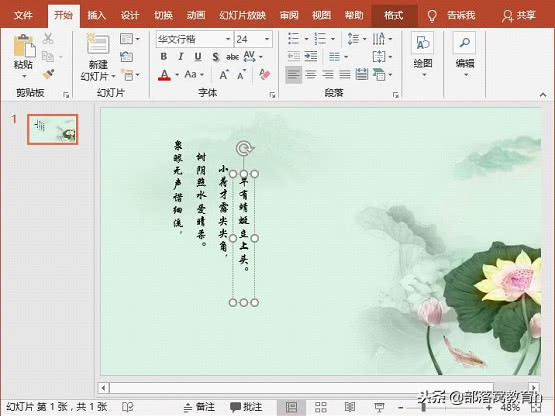
Task: Switch to the Insert tab
Action: 97,15
